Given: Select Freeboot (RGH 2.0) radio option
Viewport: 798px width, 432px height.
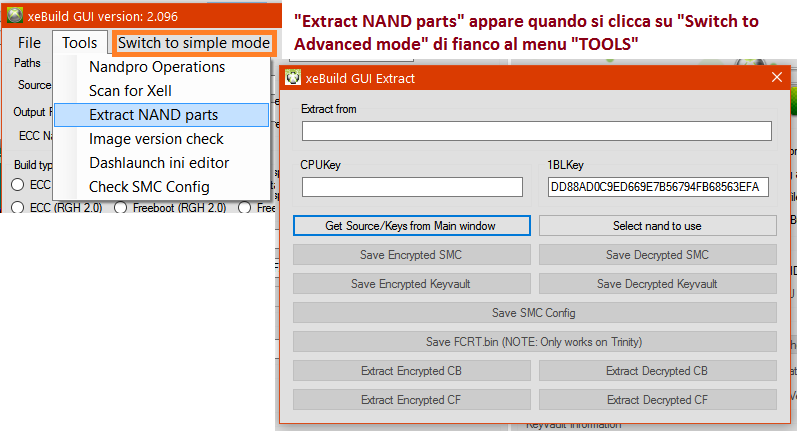Looking at the screenshot, I should point(120,208).
